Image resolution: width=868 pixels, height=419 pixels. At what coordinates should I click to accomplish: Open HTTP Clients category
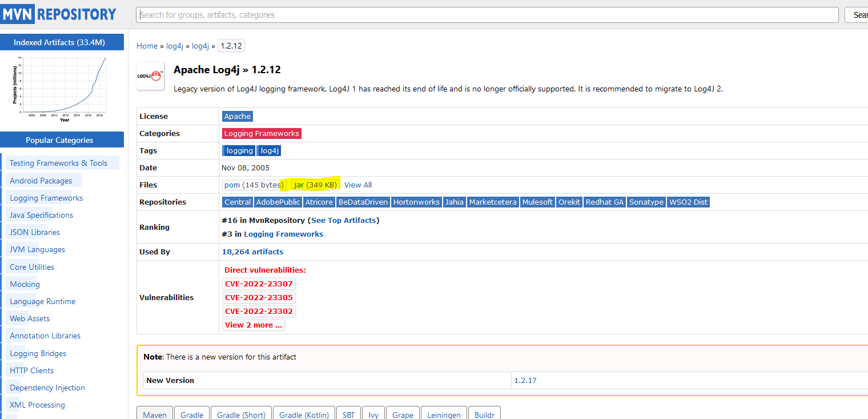pos(31,370)
